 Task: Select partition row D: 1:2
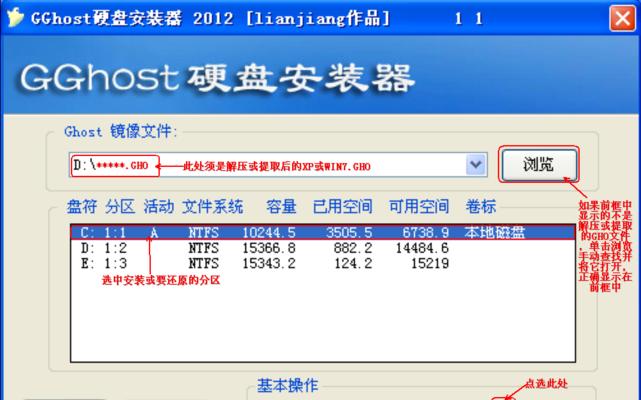pos(323,248)
